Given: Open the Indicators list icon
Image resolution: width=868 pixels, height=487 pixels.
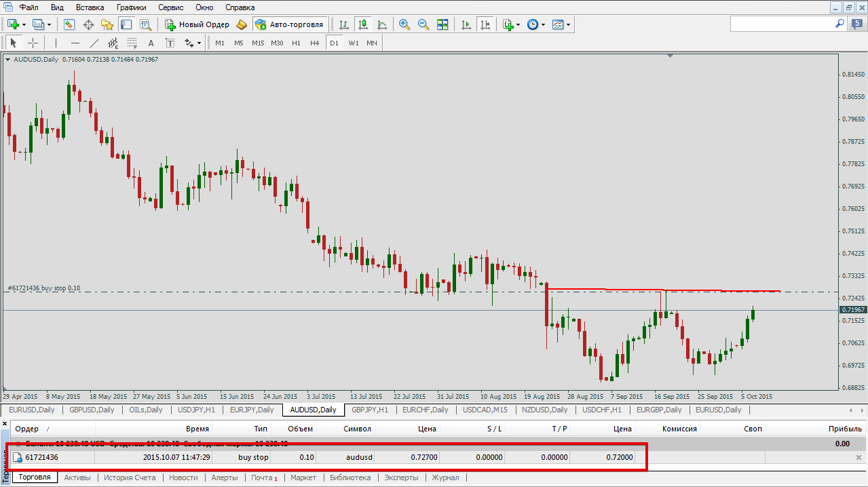Looking at the screenshot, I should click(508, 24).
